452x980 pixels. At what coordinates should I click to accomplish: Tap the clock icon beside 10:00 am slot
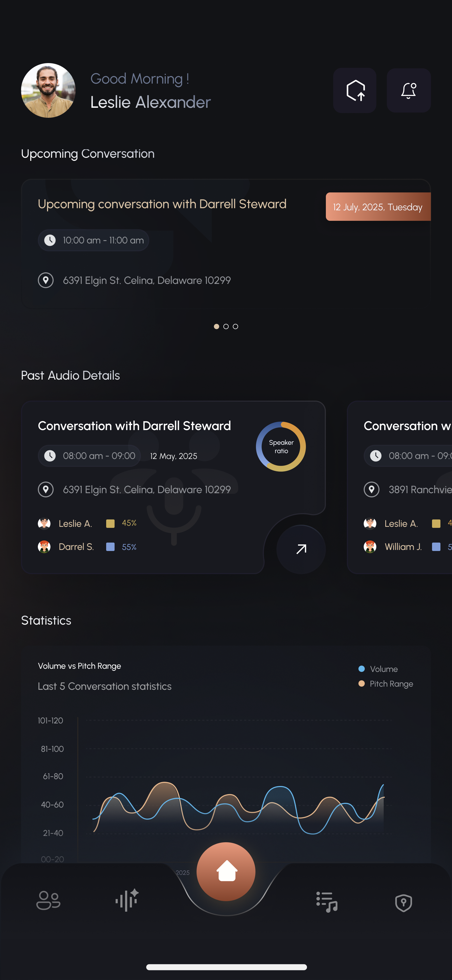50,240
